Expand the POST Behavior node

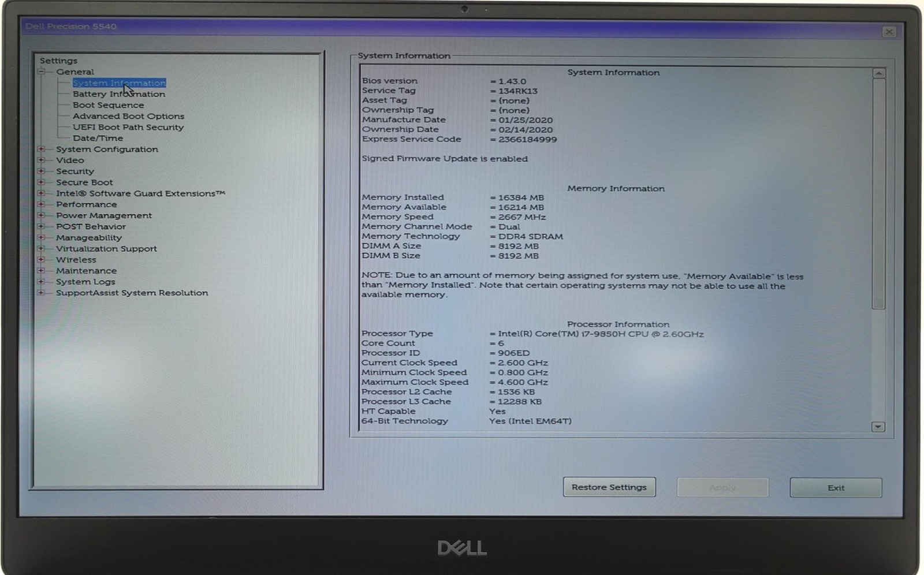(x=41, y=226)
